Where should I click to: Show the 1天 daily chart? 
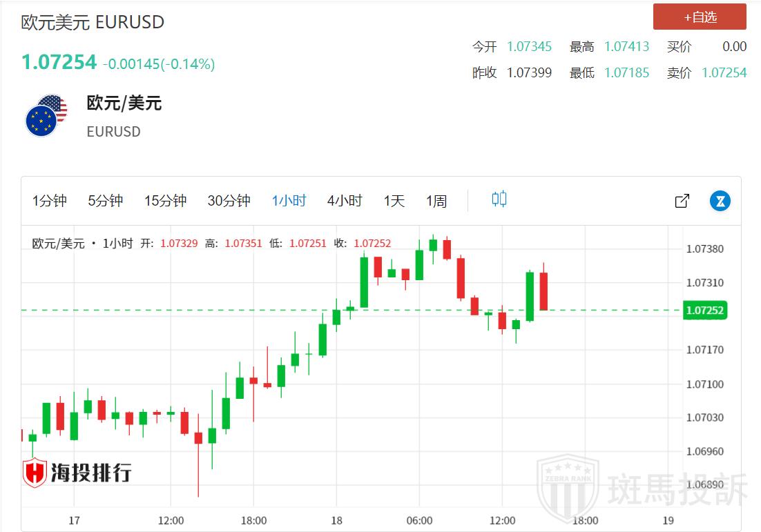tap(394, 201)
